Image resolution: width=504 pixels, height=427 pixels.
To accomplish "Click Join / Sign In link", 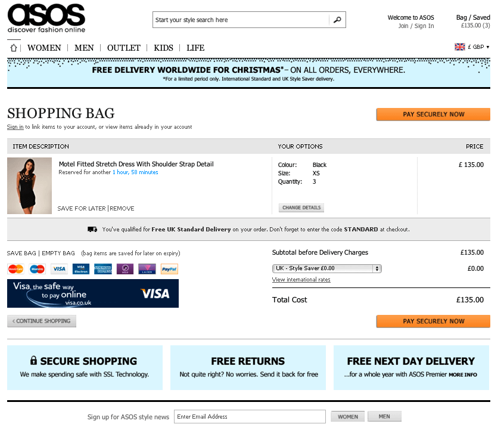I will (x=416, y=26).
